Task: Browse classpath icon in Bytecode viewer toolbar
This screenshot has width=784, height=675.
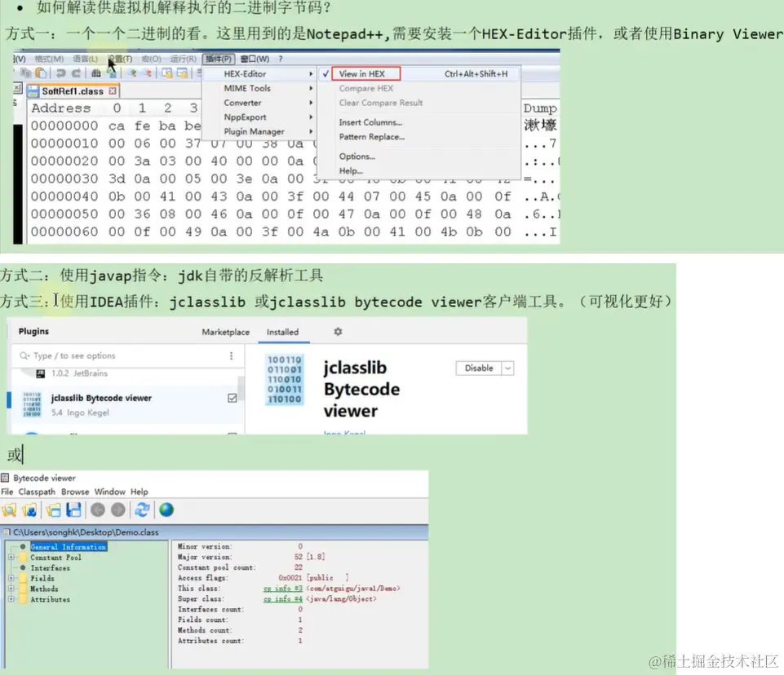Action: pyautogui.click(x=29, y=510)
